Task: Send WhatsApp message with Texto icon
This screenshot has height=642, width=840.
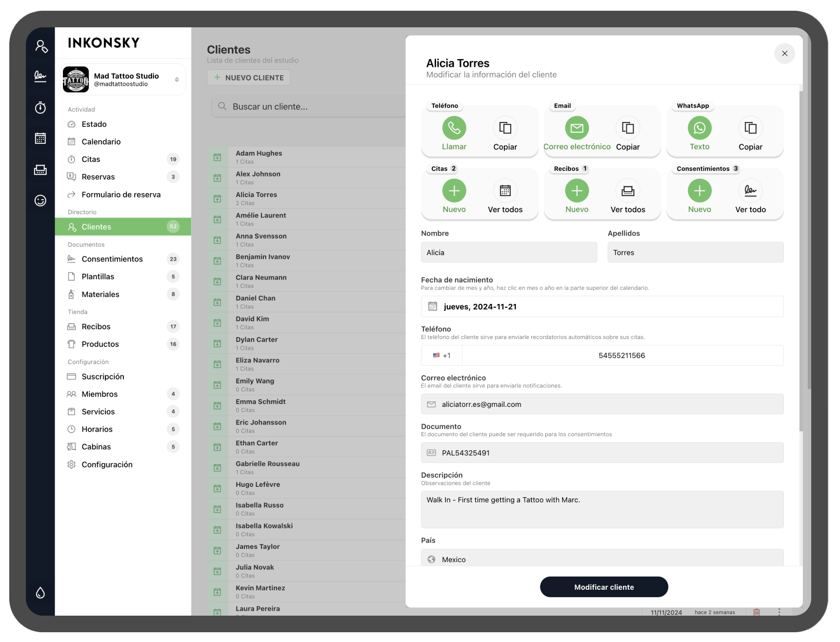Action: point(700,128)
